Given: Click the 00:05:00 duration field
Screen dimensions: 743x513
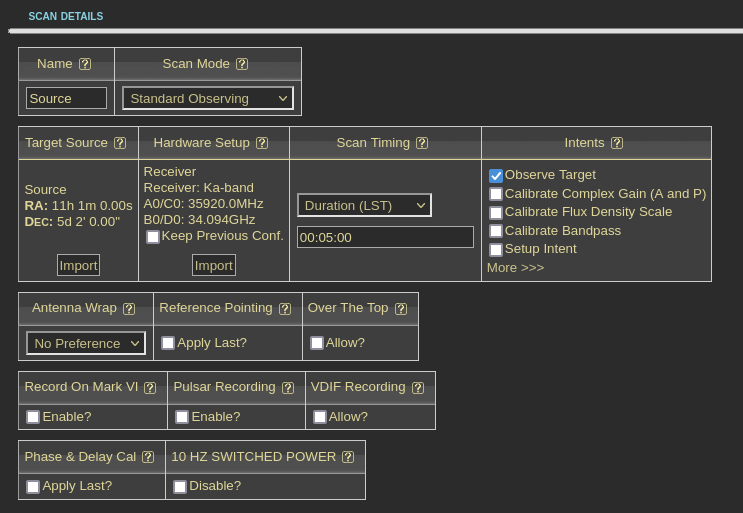Looking at the screenshot, I should [x=385, y=237].
